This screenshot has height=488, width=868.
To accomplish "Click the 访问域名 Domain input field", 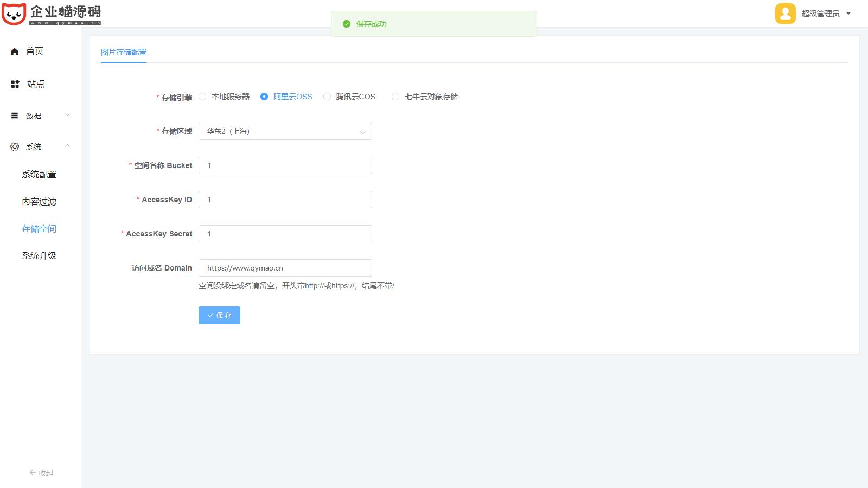I will 285,268.
